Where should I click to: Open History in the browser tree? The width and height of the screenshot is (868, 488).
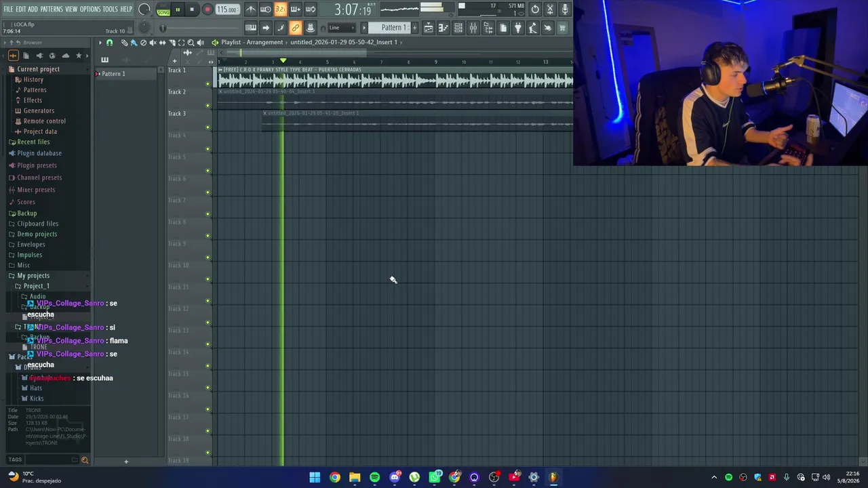(33, 79)
